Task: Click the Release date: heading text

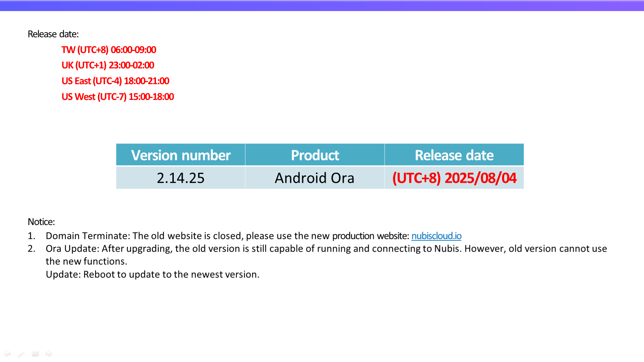Action: (x=53, y=34)
